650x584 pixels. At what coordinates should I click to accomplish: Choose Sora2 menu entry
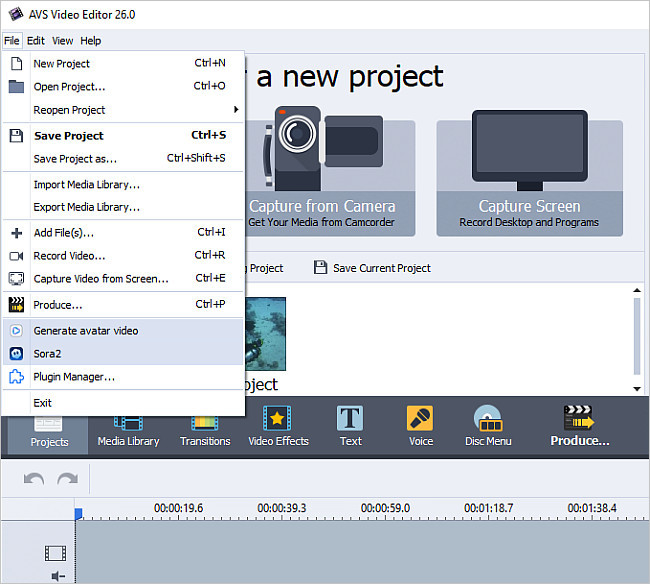coord(123,354)
